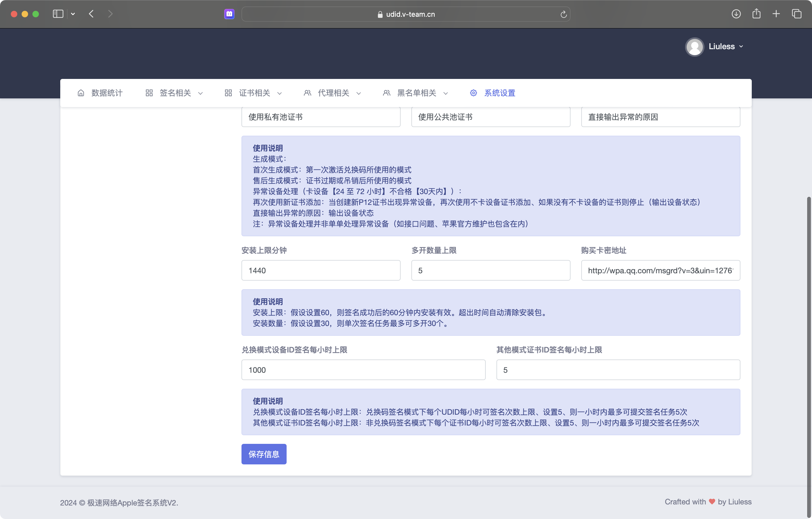Show Safari downloads

pos(736,14)
